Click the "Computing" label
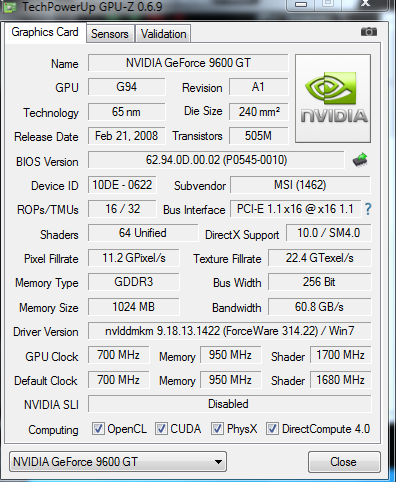 (53, 430)
